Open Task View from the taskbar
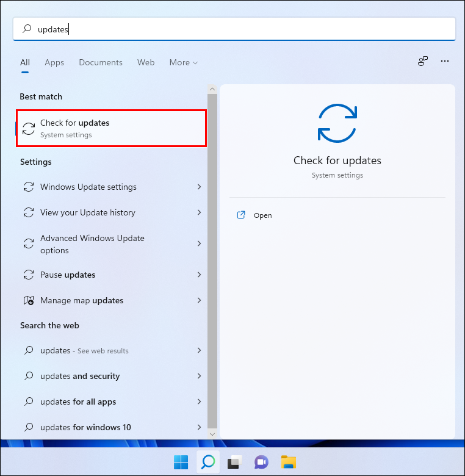Image resolution: width=465 pixels, height=476 pixels. (x=235, y=463)
